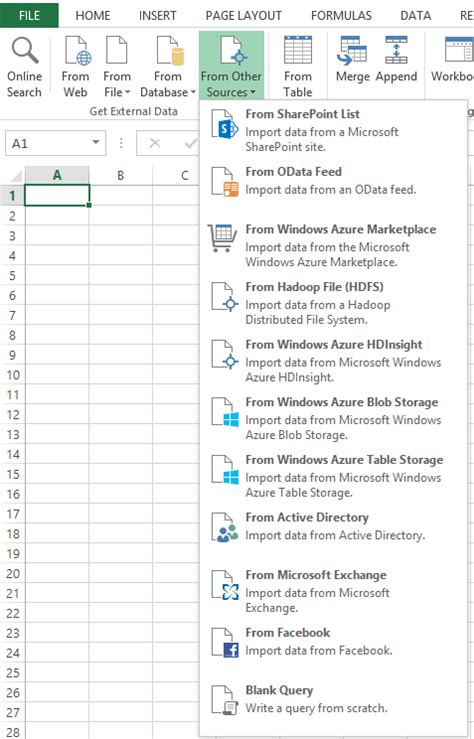This screenshot has width=474, height=739.
Task: Switch to the INSERT tab
Action: 157,16
